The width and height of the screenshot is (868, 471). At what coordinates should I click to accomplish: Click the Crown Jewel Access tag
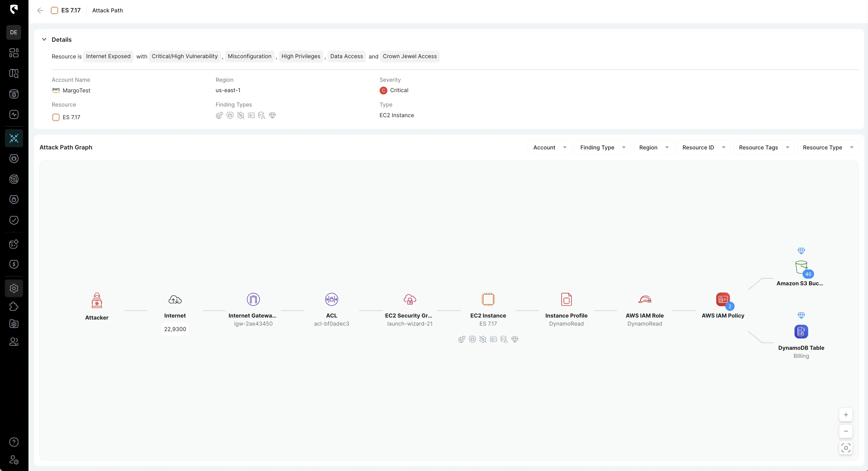pos(410,56)
